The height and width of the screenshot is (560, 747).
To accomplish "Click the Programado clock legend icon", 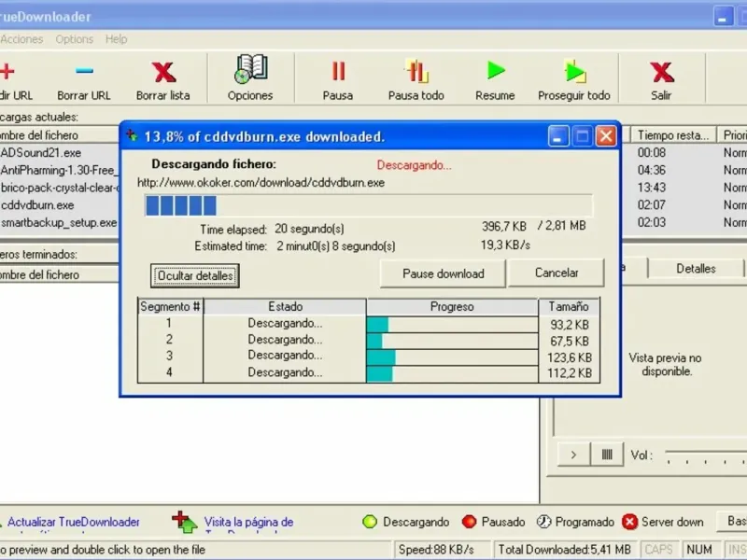I will coord(543,522).
